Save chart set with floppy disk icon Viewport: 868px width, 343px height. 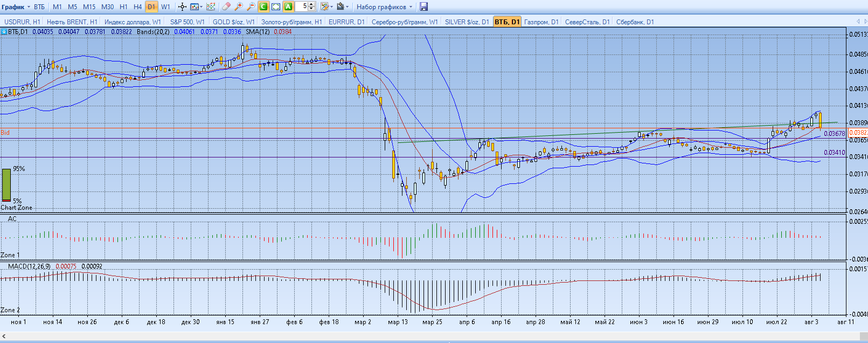(x=423, y=7)
